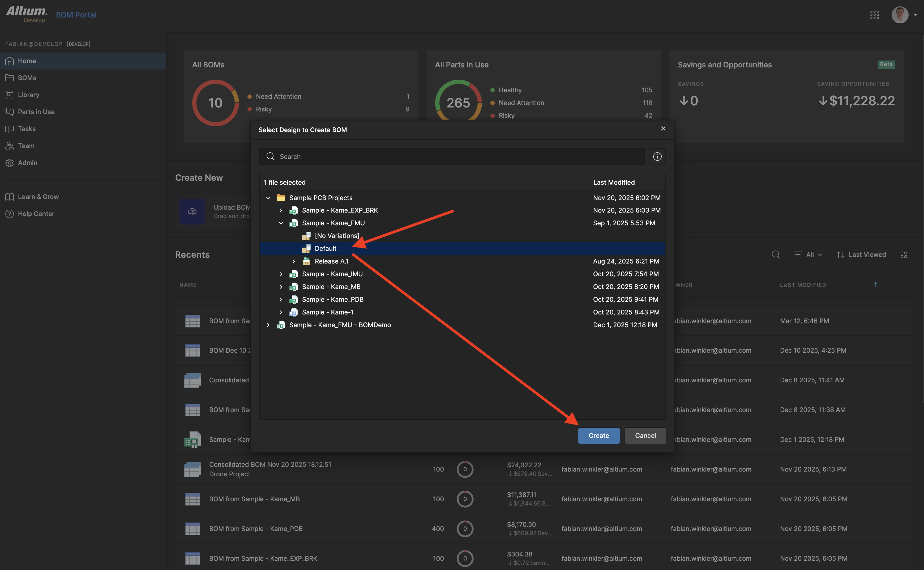The image size is (924, 570).
Task: Click the upload BOM cloud icon
Action: click(x=192, y=211)
